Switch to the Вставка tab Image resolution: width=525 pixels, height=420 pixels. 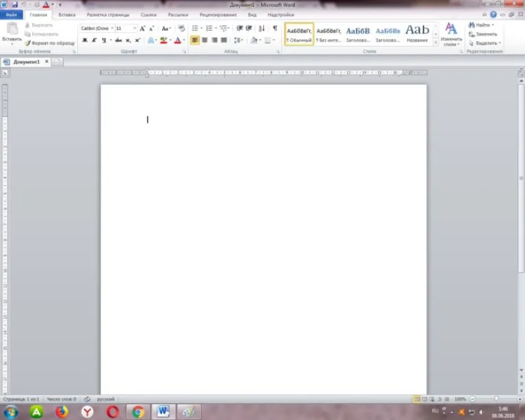pos(66,15)
